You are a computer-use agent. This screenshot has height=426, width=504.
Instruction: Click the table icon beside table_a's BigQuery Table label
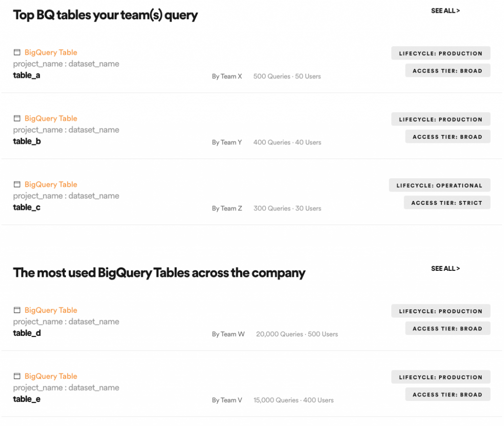(17, 52)
